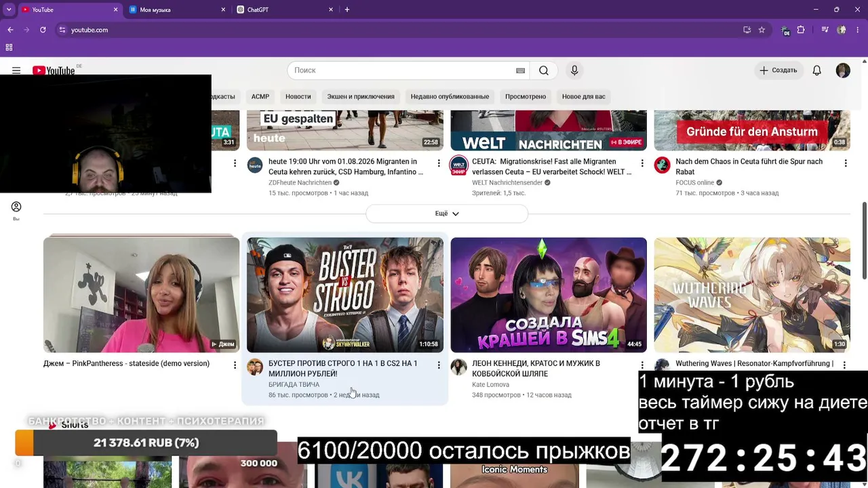Click the 'Создать' create button

click(x=778, y=70)
